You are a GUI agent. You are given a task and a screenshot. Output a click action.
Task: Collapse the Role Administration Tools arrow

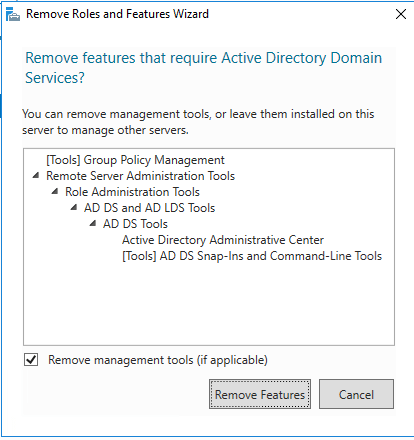tap(55, 191)
